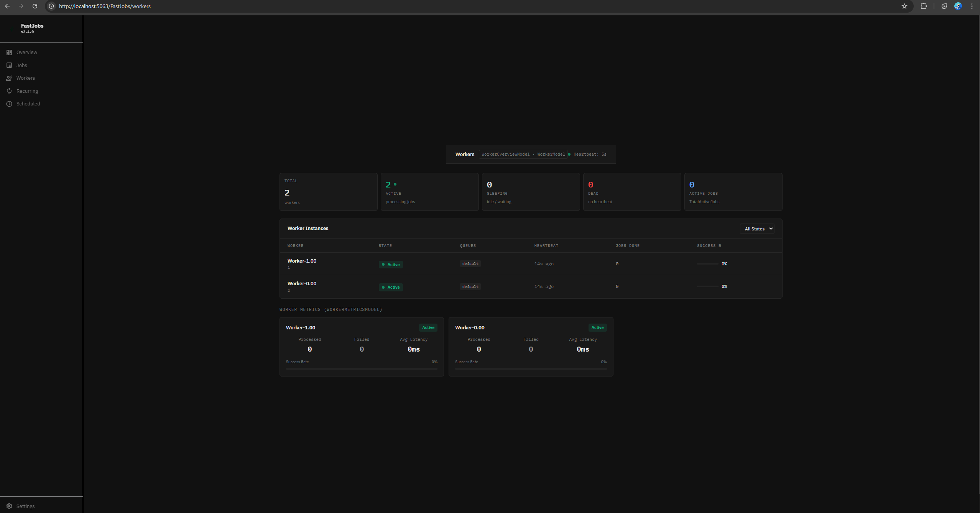Open the browser extensions puzzle icon
The height and width of the screenshot is (513, 980).
(924, 6)
